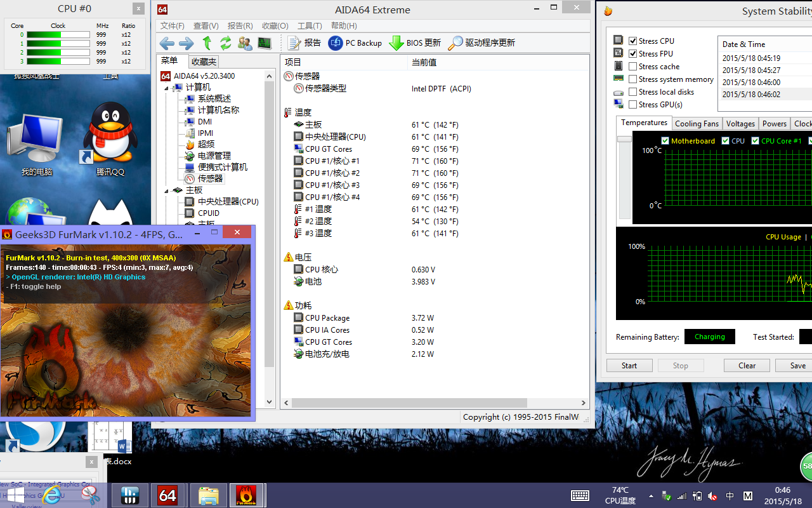Click the green up-level arrow in AIDA64 toolbar
This screenshot has width=812, height=508.
coord(207,43)
